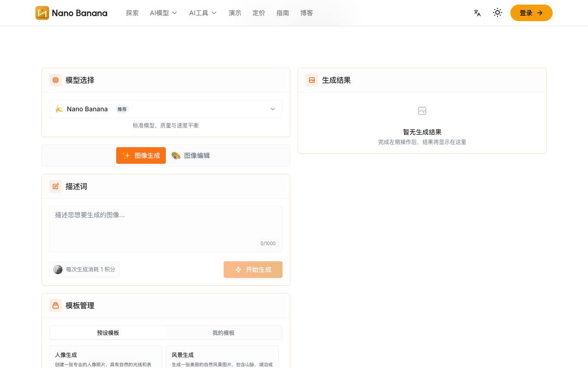Click the Nano Banana logo icon
The height and width of the screenshot is (368, 588).
tap(42, 13)
